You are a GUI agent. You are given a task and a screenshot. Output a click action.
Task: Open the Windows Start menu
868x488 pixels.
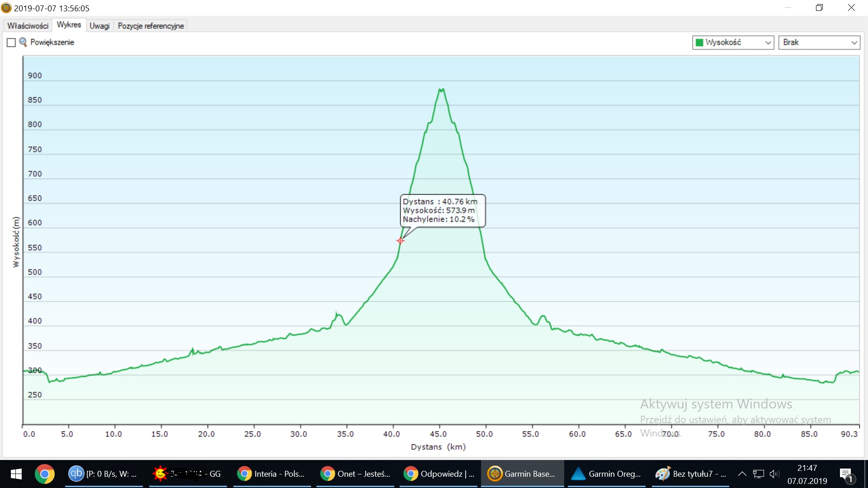pos(16,474)
